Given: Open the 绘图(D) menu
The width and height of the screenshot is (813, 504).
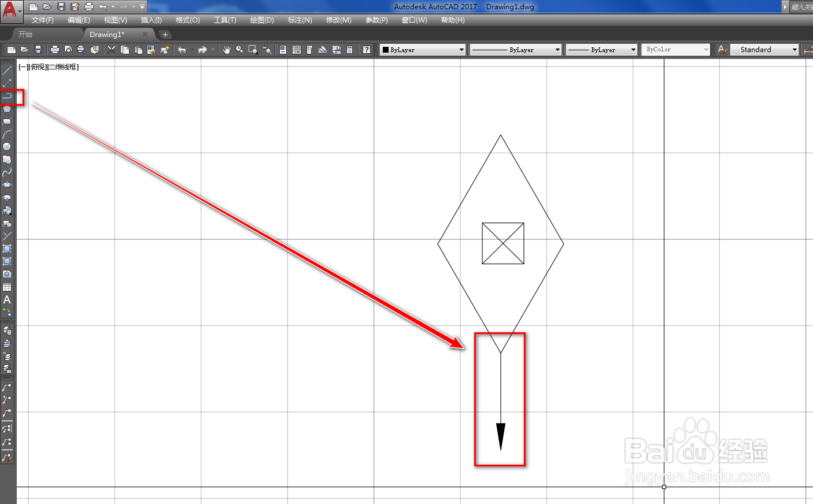Looking at the screenshot, I should coord(262,20).
